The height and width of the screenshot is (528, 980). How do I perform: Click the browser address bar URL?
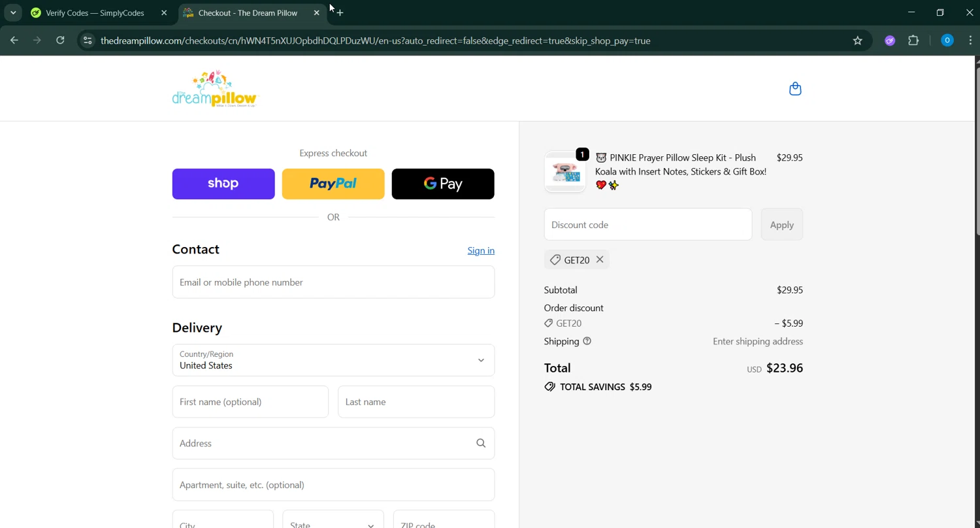pyautogui.click(x=376, y=41)
